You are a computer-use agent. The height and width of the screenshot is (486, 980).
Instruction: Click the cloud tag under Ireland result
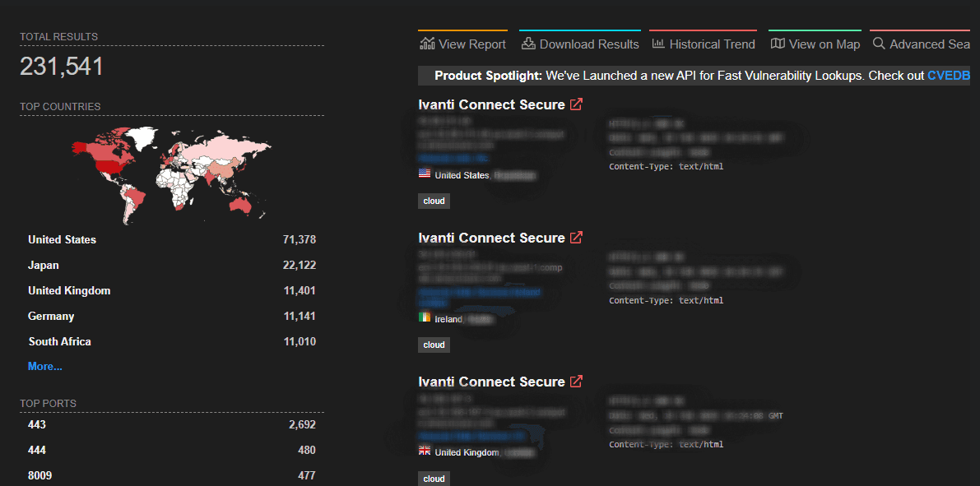tap(434, 345)
